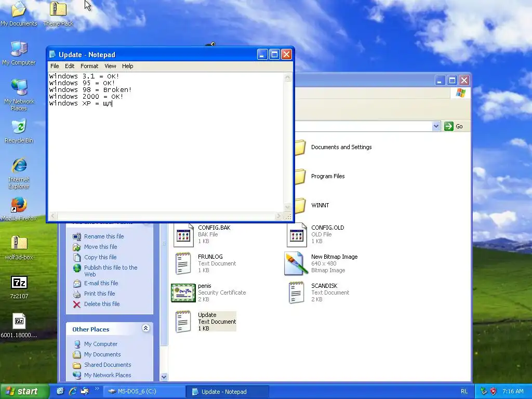Click the RL language bar indicator

pos(464,391)
